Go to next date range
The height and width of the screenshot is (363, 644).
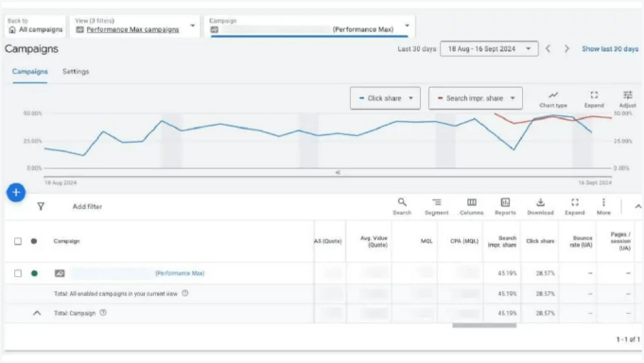pyautogui.click(x=566, y=48)
